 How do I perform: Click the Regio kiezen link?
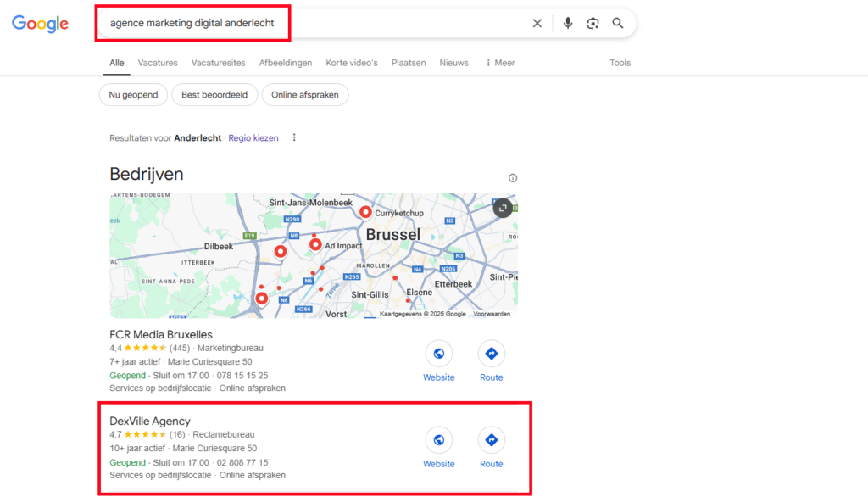pyautogui.click(x=253, y=137)
